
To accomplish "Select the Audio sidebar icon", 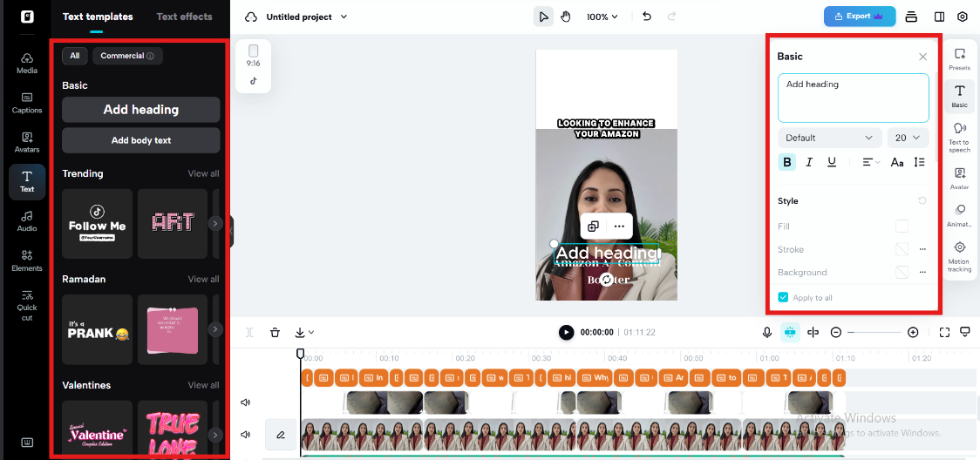I will click(x=27, y=220).
